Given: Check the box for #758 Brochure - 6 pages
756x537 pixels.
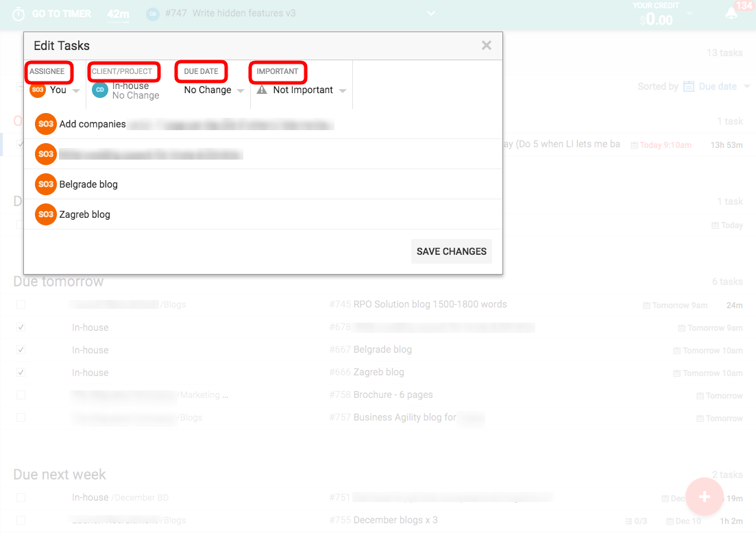Looking at the screenshot, I should [x=21, y=395].
